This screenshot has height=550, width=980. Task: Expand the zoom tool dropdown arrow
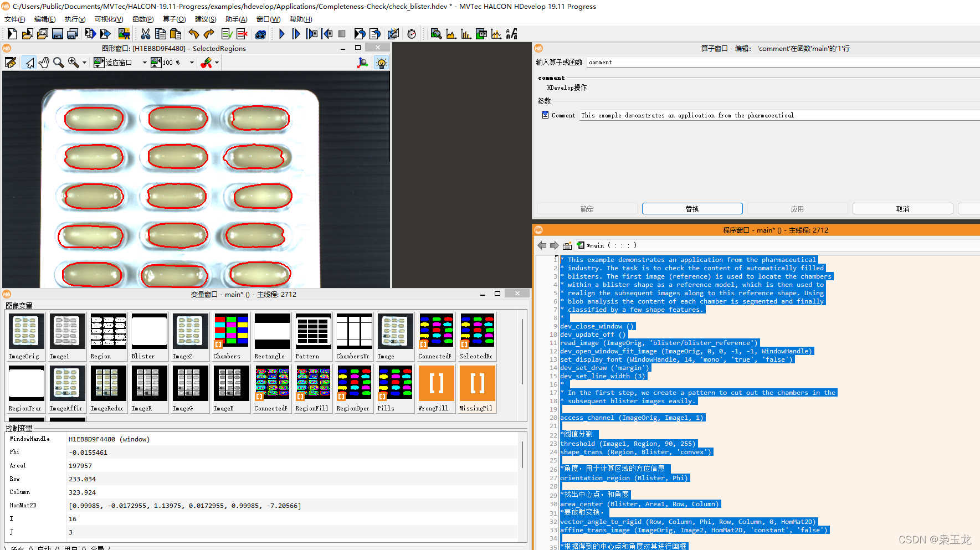point(84,63)
